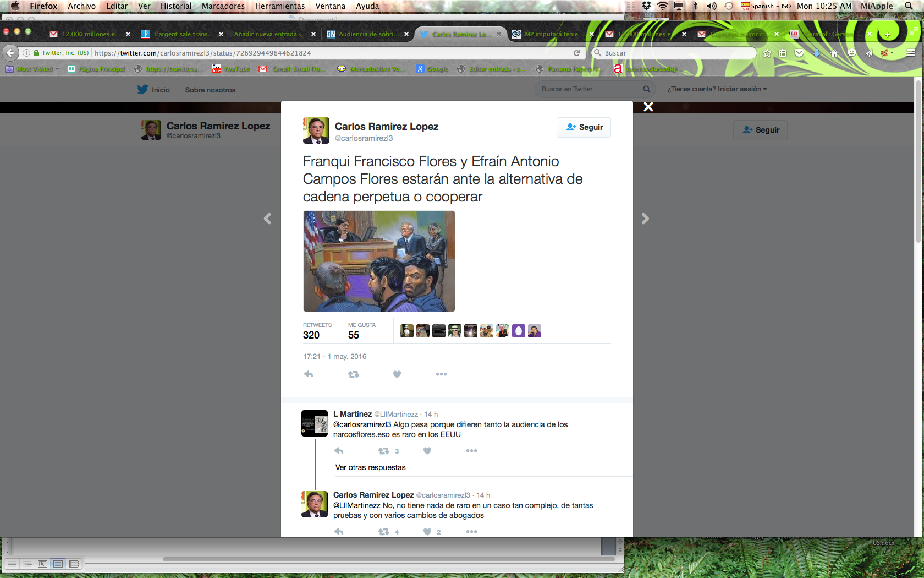The width and height of the screenshot is (924, 578).
Task: Click the 'Buscar en Twitter' search field
Action: pos(590,89)
